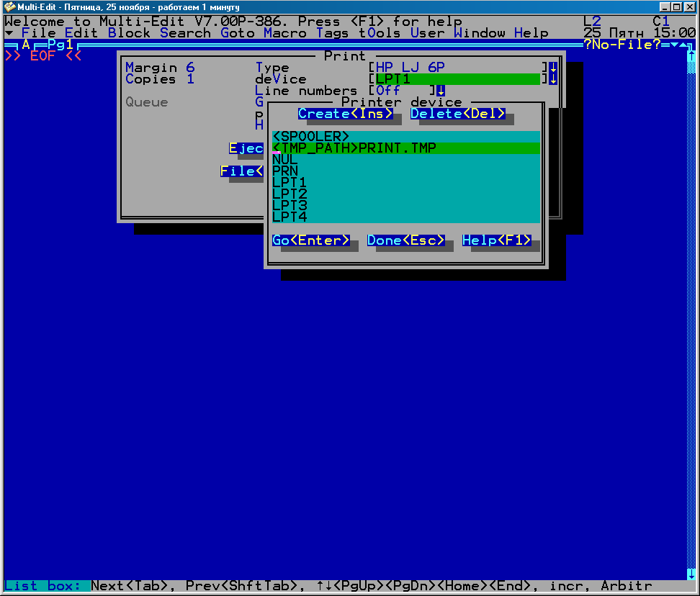Open the Macro menu
Image resolution: width=700 pixels, height=596 pixels.
[x=284, y=33]
